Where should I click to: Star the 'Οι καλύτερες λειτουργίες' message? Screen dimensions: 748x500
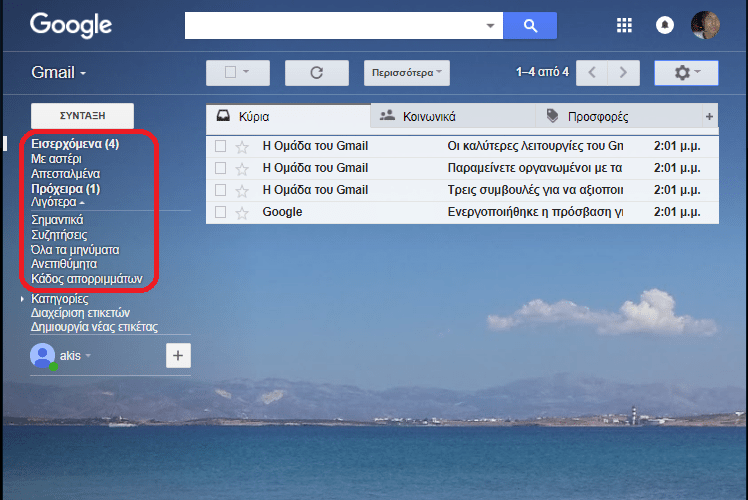242,147
